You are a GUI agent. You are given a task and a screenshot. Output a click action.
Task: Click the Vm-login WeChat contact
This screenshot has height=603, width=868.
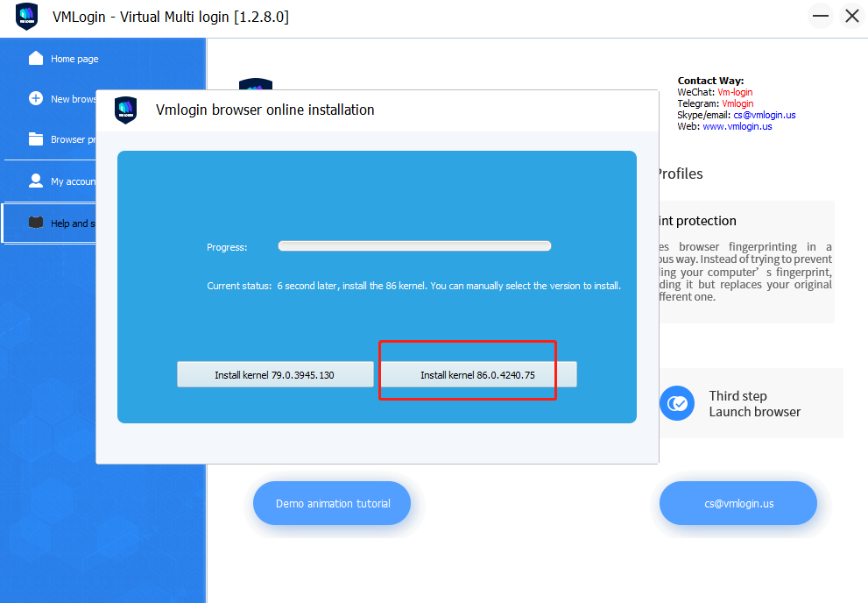[x=735, y=92]
